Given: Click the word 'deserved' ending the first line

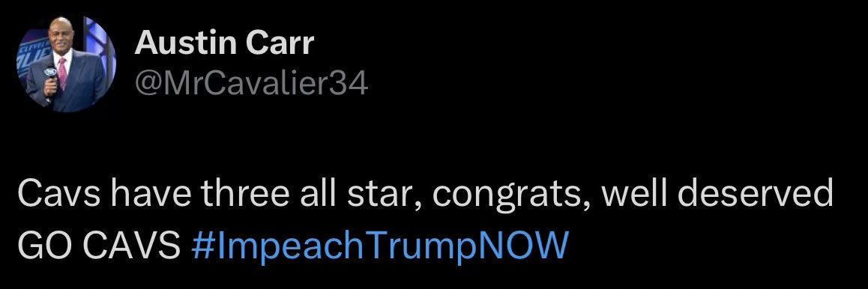Looking at the screenshot, I should coord(755,195).
